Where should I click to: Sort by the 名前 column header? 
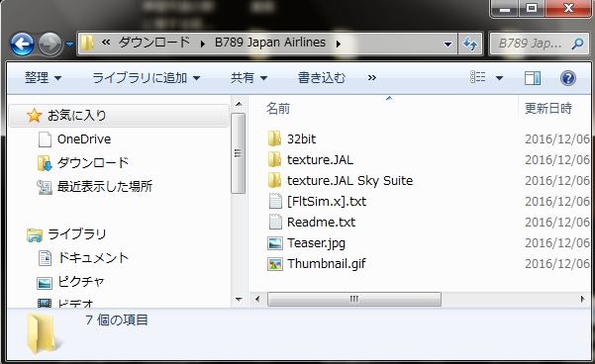[x=278, y=109]
